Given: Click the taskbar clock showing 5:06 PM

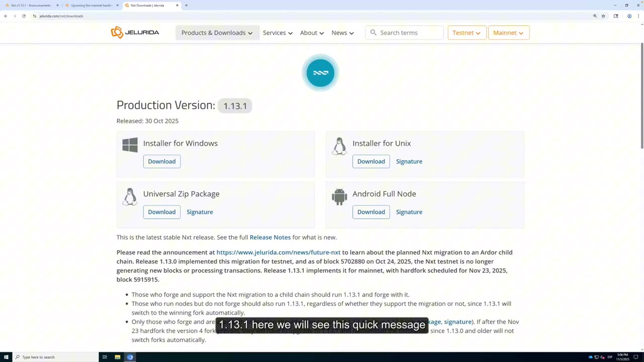Looking at the screenshot, I should [x=623, y=357].
